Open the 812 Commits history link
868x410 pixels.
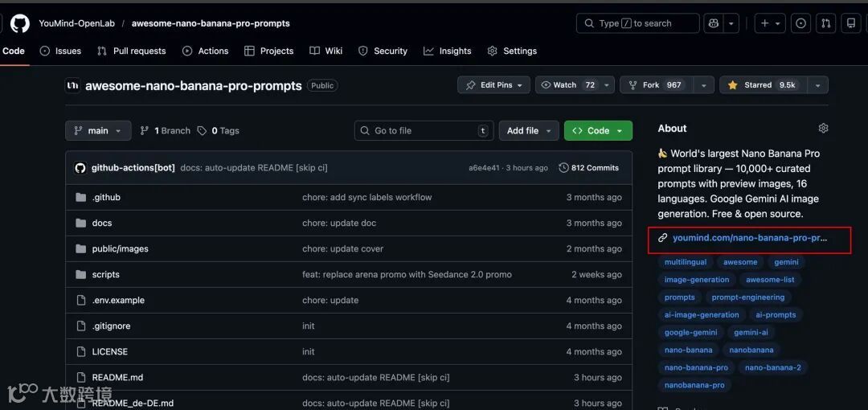point(589,168)
